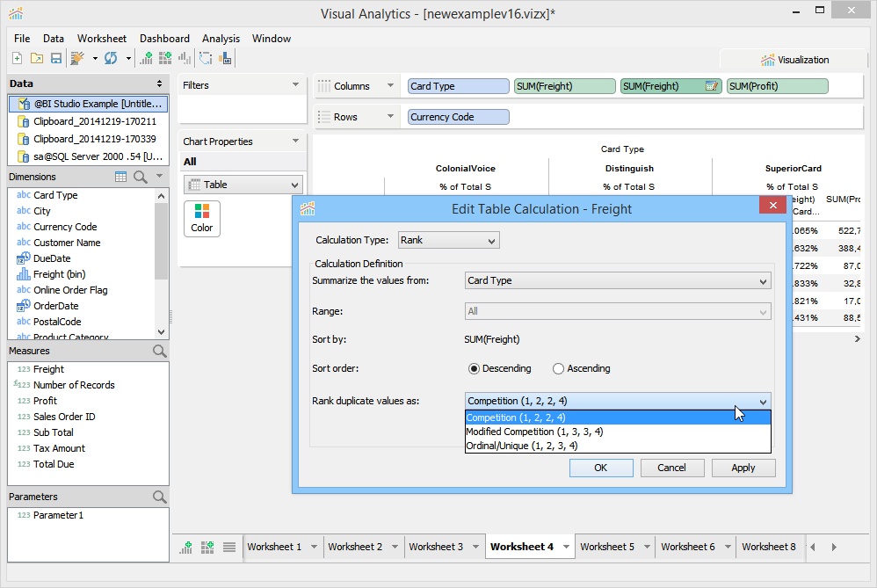Expand the Summarize values from dropdown
The height and width of the screenshot is (588, 877).
pos(617,281)
